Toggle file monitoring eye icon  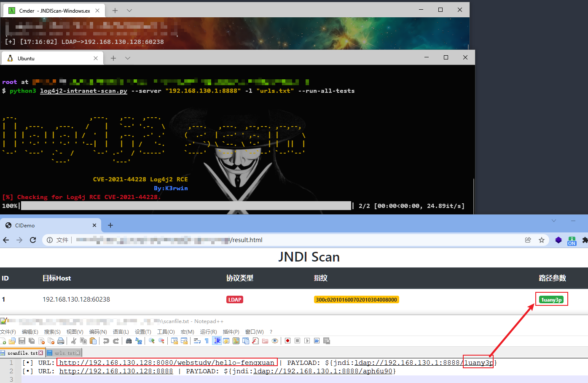click(275, 341)
